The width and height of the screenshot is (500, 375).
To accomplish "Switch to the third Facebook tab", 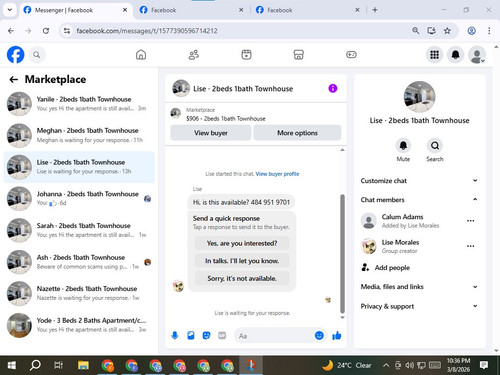I will 307,10.
